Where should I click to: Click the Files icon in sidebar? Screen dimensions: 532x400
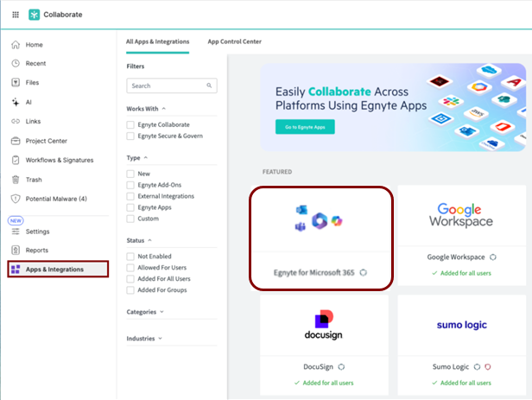click(16, 83)
